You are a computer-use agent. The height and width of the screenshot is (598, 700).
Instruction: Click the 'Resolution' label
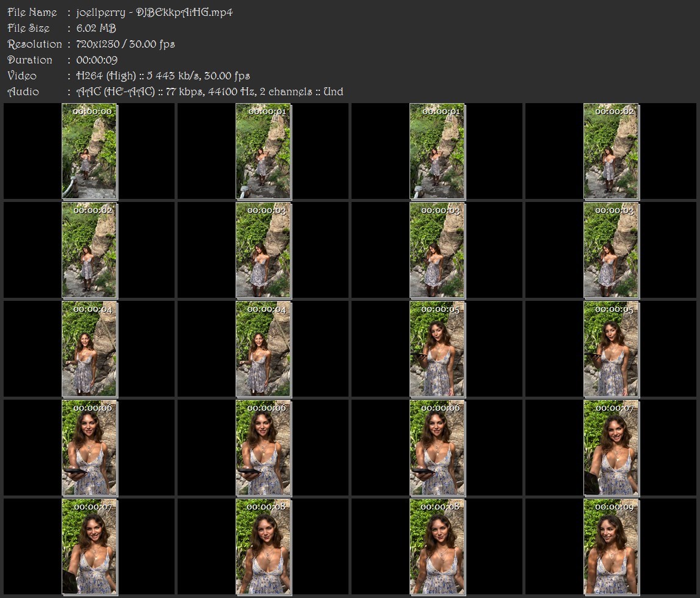click(34, 44)
